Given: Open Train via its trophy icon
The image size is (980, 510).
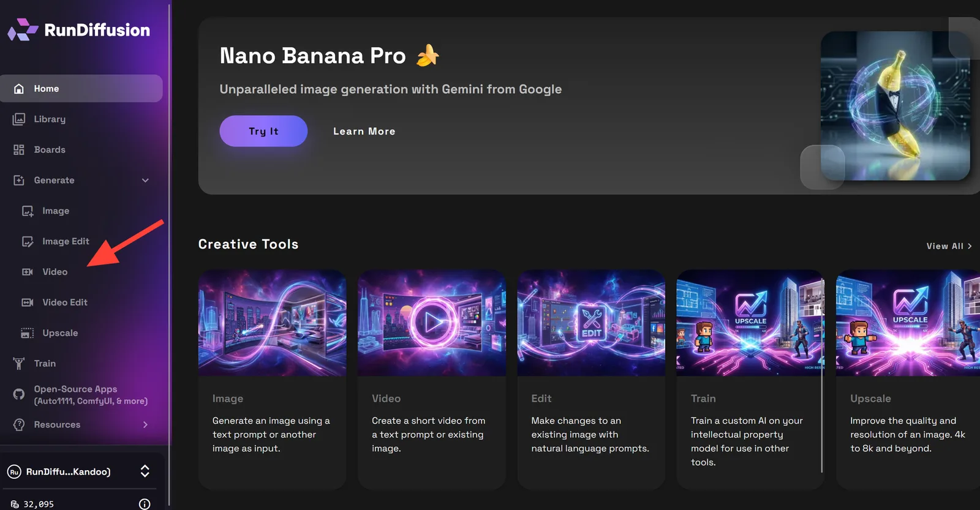Looking at the screenshot, I should (19, 364).
